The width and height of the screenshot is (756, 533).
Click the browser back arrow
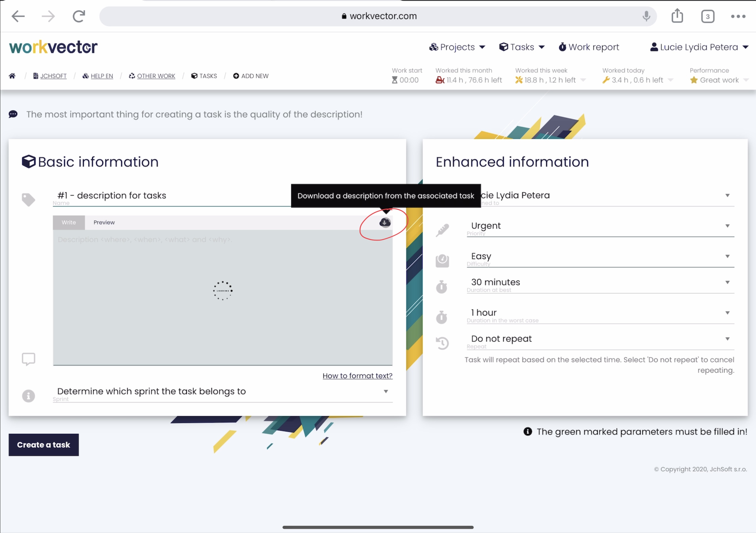(x=18, y=16)
